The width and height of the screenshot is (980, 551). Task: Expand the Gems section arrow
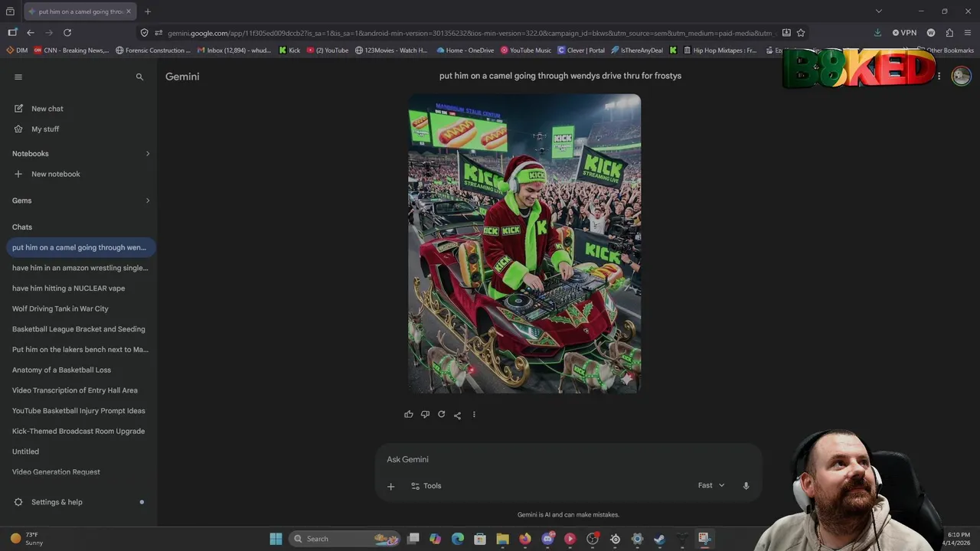click(148, 201)
